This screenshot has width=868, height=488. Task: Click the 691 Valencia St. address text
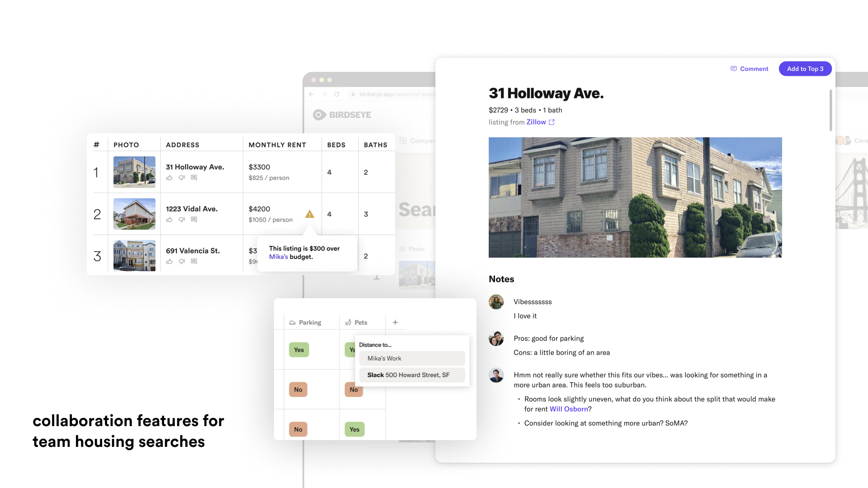[193, 251]
